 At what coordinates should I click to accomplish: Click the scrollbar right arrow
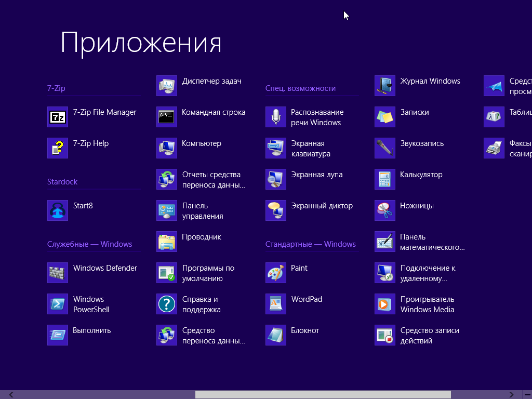pos(511,395)
